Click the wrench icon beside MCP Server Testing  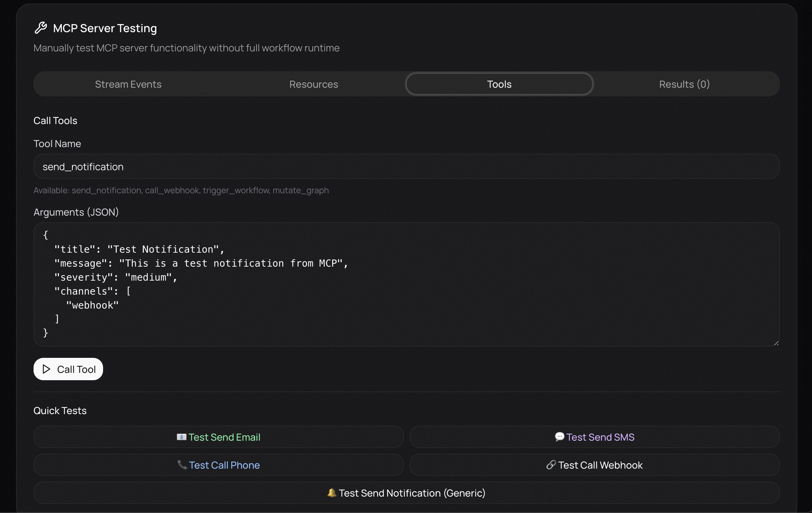(x=41, y=28)
